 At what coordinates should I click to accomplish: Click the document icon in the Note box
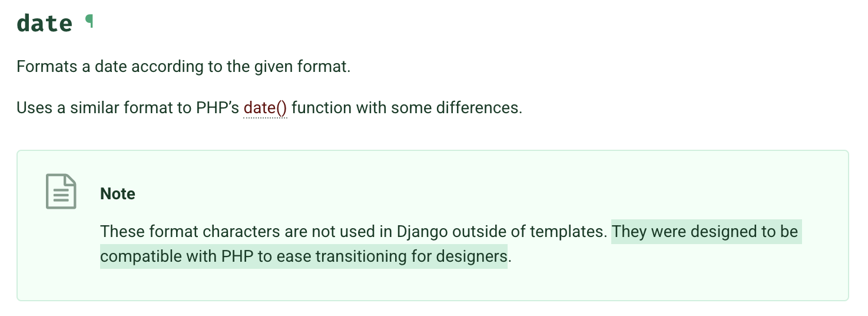[61, 192]
